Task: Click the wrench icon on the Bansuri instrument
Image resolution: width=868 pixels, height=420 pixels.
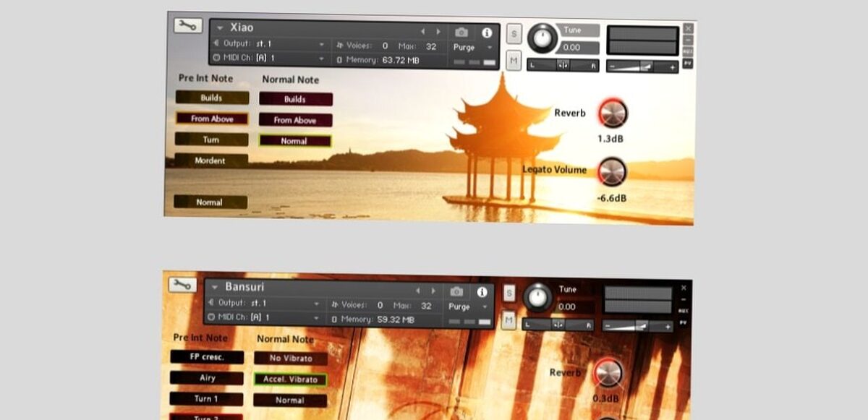Action: pyautogui.click(x=183, y=286)
